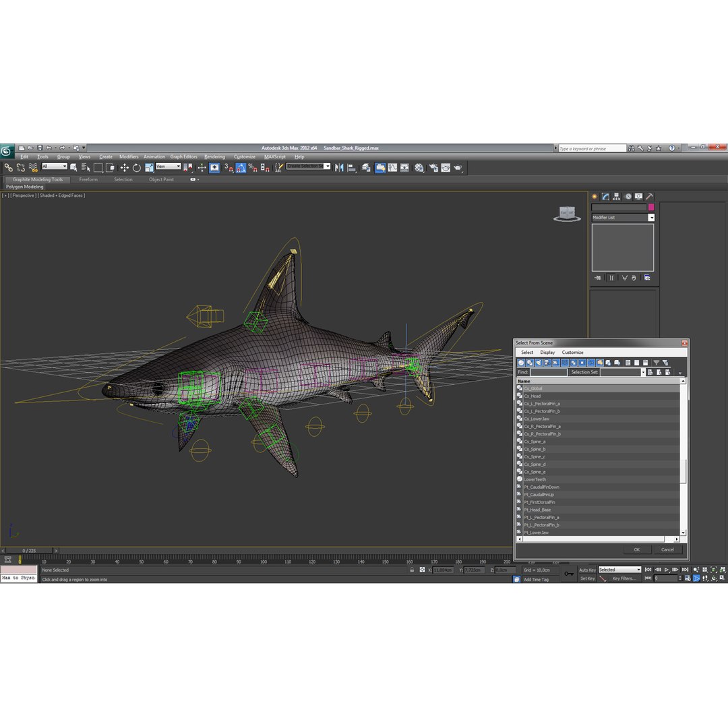Switch to the Object Paint ribbon tab
Screen dimensions: 728x728
161,179
